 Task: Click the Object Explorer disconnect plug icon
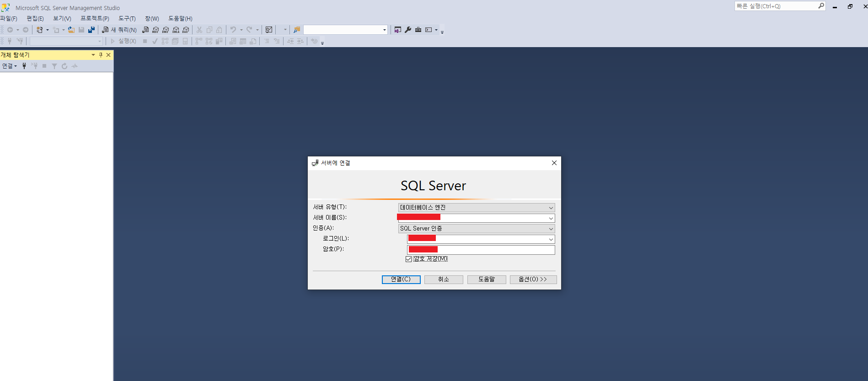(x=34, y=66)
